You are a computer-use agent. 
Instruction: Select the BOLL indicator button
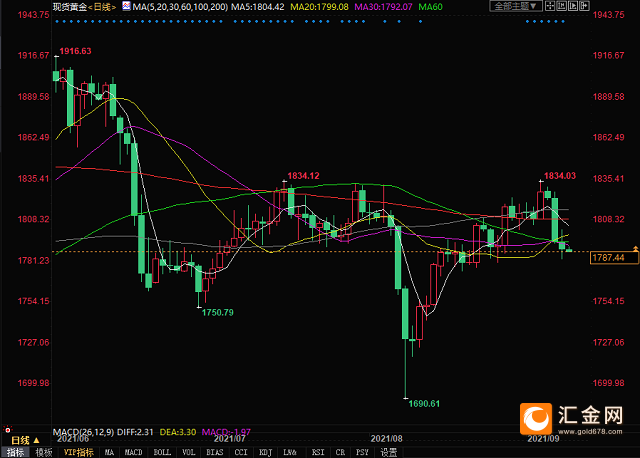pos(162,452)
